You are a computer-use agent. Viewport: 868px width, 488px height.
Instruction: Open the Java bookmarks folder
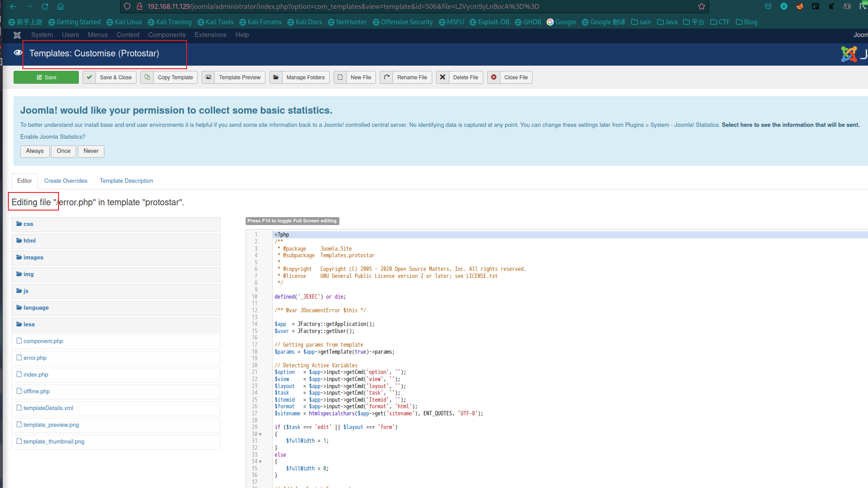[667, 22]
